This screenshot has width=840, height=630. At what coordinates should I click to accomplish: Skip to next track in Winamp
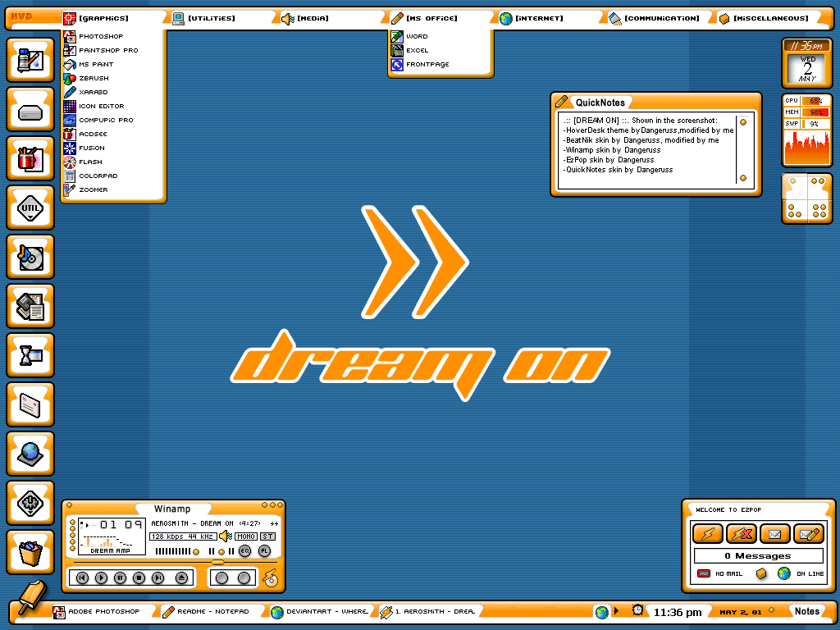point(157,578)
